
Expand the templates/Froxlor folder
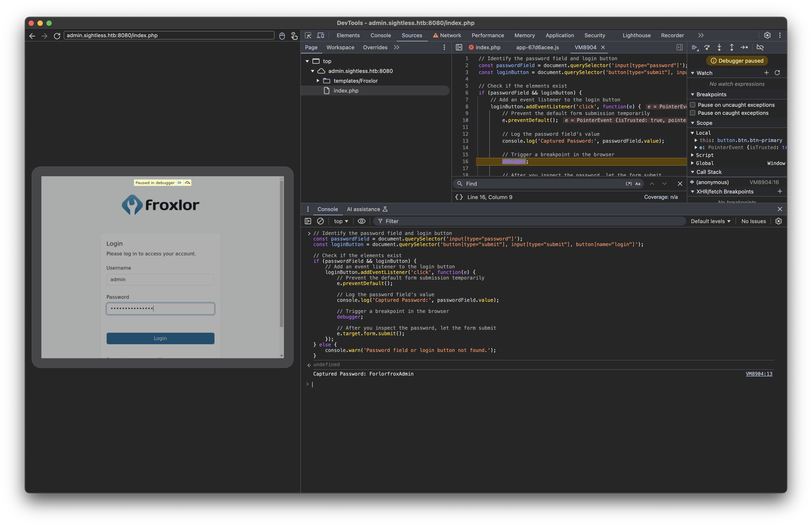pyautogui.click(x=318, y=81)
